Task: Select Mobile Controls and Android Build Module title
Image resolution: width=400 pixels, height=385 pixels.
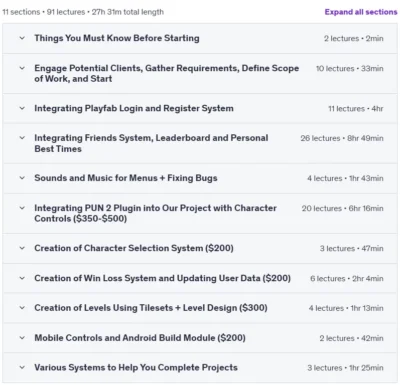Action: (140, 338)
